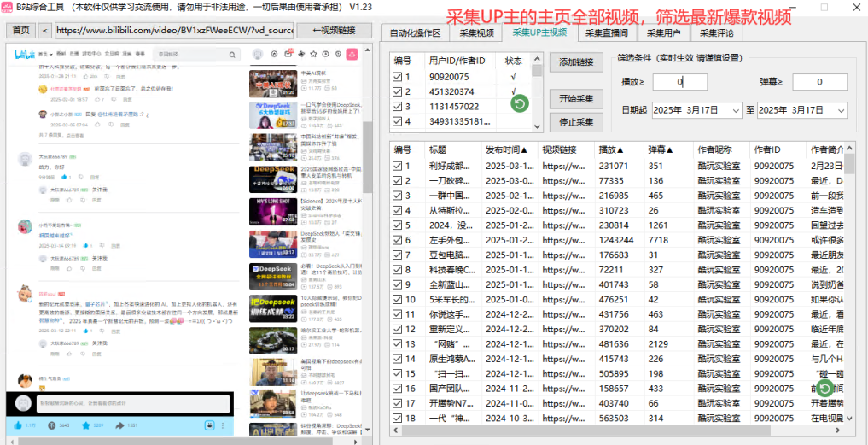Toggle checkbox of result row 6
868x445 pixels.
pos(397,240)
